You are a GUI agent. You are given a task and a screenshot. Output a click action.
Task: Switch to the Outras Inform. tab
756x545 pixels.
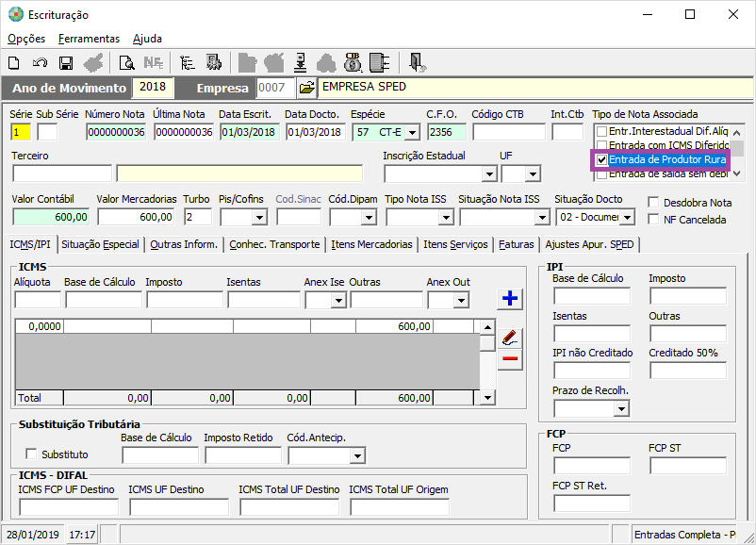point(184,244)
